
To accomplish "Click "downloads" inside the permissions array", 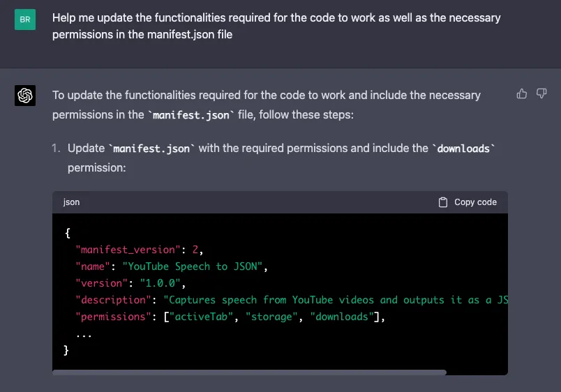I will point(341,317).
